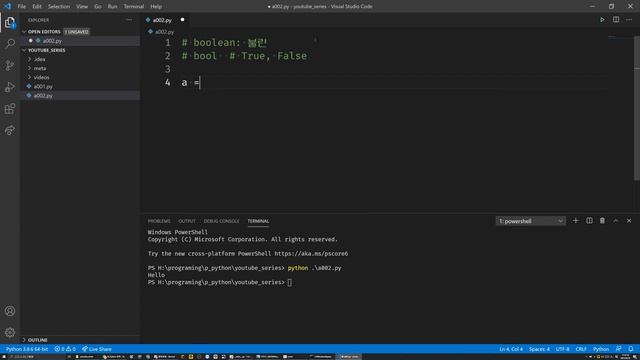The width and height of the screenshot is (640, 360).
Task: Run Python file with play icon
Action: click(x=602, y=20)
